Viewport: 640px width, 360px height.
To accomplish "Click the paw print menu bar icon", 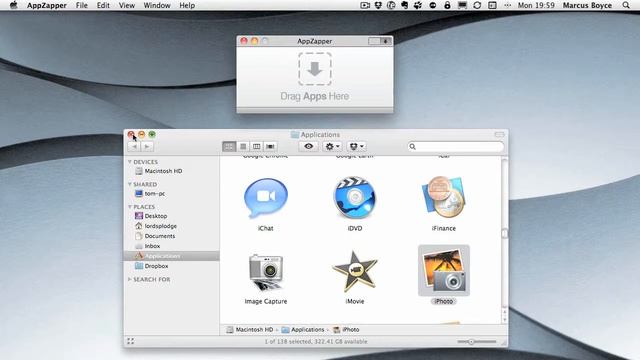I will pos(418,5).
